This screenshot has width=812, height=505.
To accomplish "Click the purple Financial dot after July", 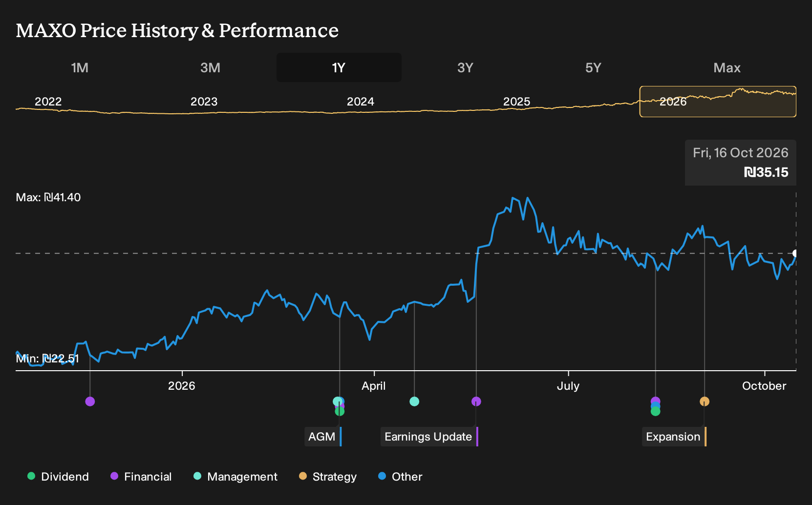I will coord(656,401).
